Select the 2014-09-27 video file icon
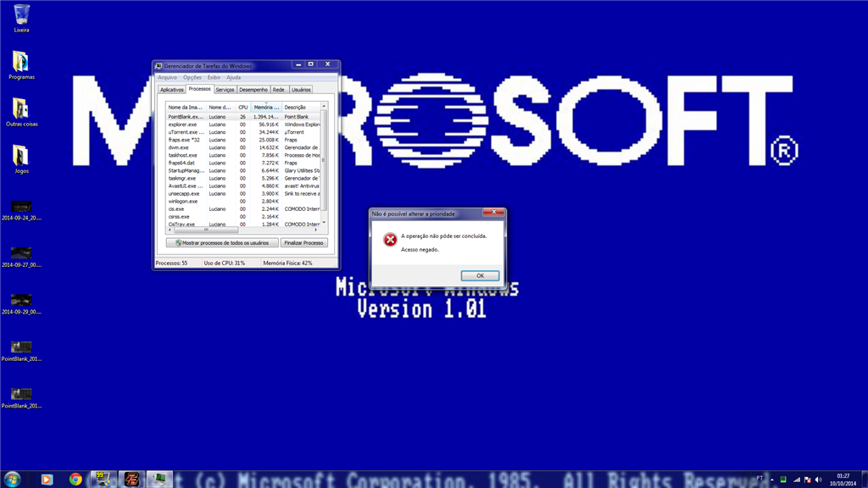The height and width of the screenshot is (488, 868). click(21, 258)
